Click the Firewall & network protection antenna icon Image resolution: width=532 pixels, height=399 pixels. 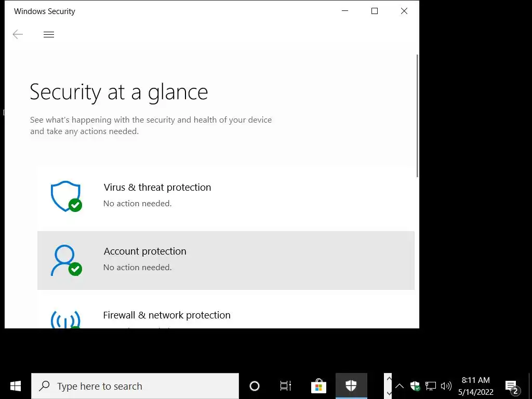coord(65,320)
